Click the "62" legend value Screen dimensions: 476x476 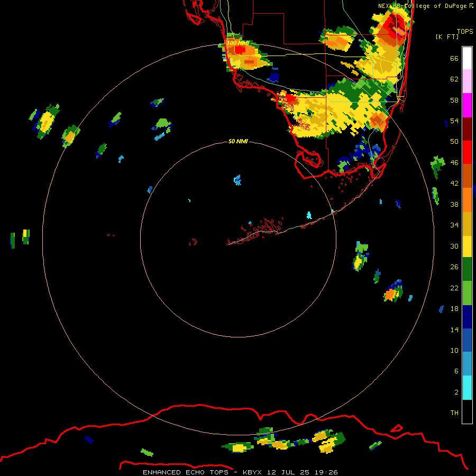[454, 79]
